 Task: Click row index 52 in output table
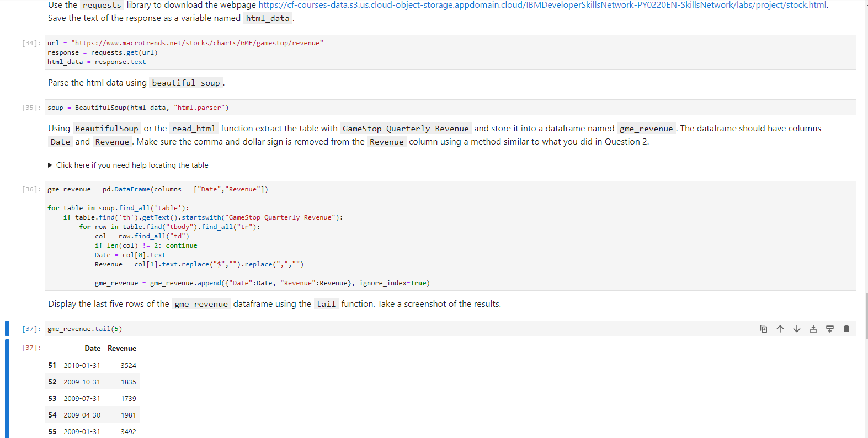click(52, 382)
